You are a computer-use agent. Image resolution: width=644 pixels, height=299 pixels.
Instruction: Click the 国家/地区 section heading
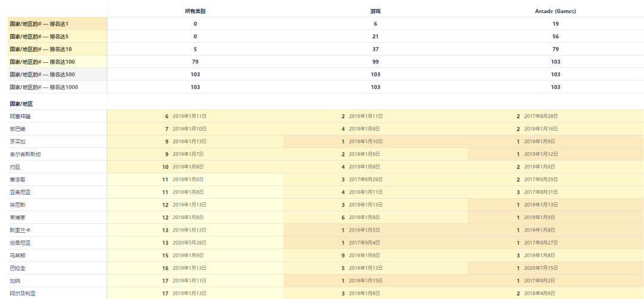pyautogui.click(x=21, y=104)
